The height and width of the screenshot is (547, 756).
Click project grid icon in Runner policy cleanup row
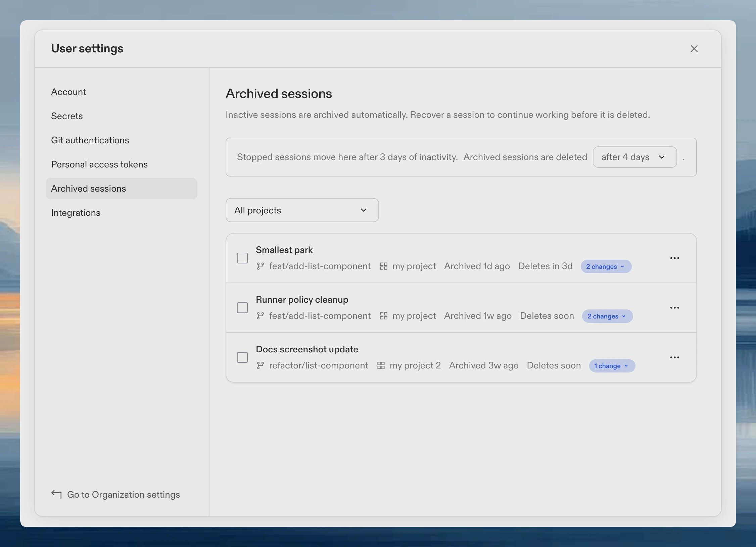384,316
